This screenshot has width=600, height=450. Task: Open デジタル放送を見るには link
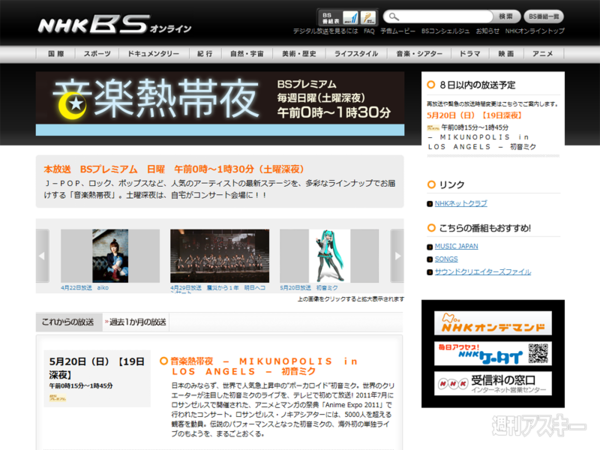326,31
